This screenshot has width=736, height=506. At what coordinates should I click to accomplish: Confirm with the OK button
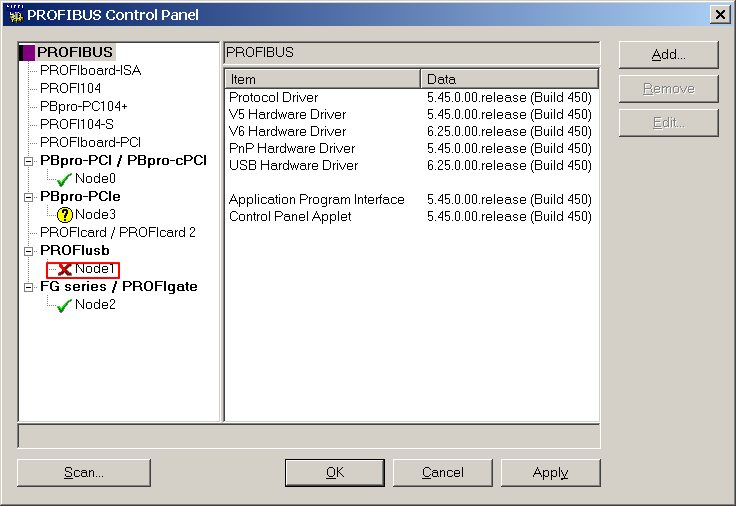click(x=335, y=473)
